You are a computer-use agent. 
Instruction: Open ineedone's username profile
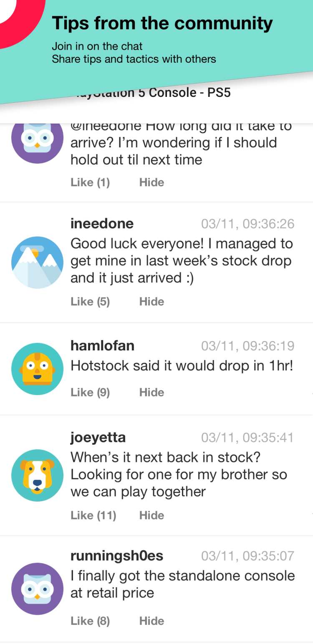102,223
